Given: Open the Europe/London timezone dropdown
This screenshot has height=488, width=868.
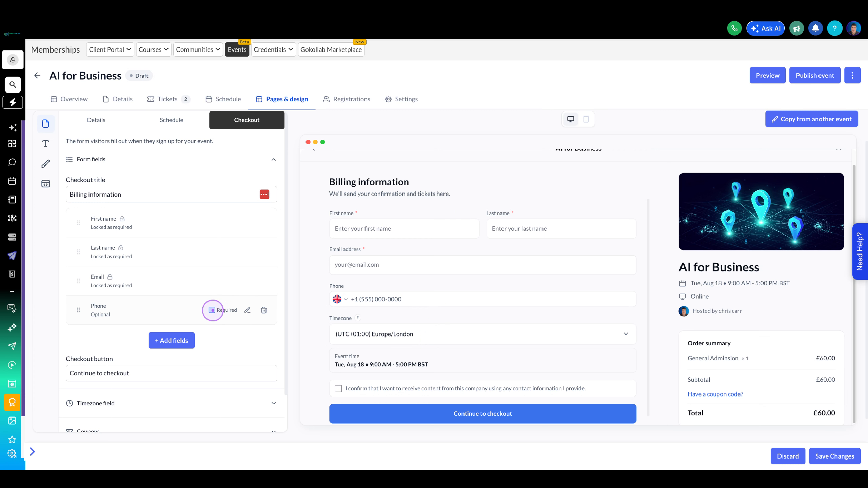Looking at the screenshot, I should point(482,334).
